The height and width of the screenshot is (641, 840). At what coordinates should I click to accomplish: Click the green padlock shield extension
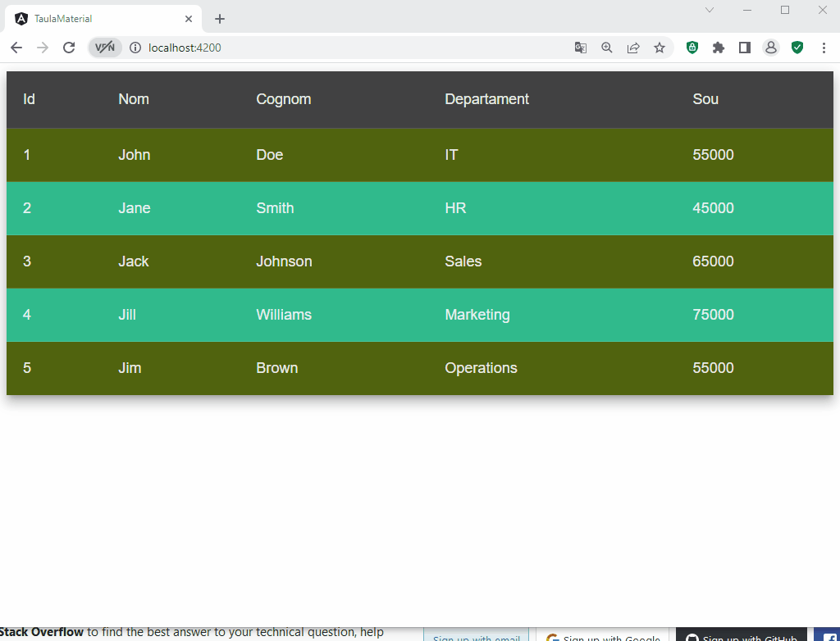(692, 48)
